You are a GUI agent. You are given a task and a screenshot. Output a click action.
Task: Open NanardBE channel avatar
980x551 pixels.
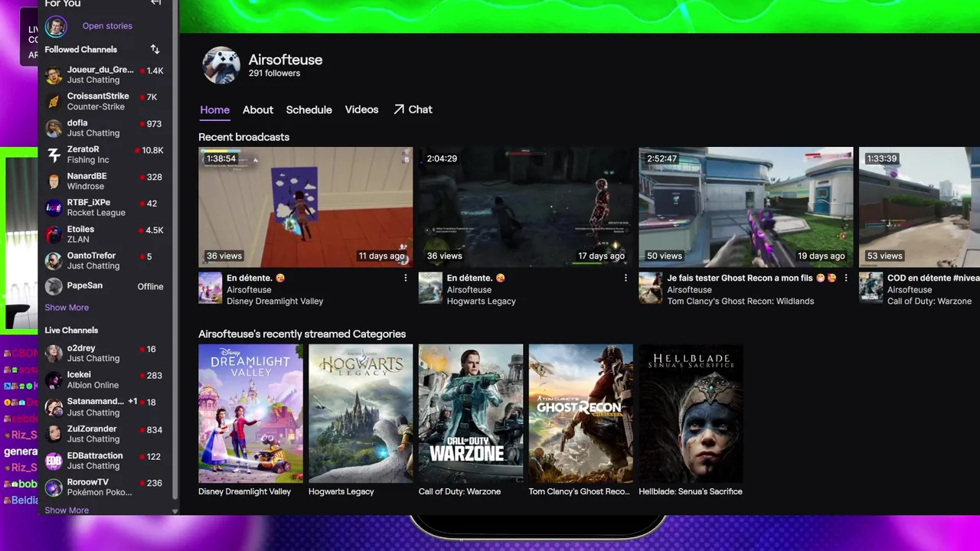[54, 181]
